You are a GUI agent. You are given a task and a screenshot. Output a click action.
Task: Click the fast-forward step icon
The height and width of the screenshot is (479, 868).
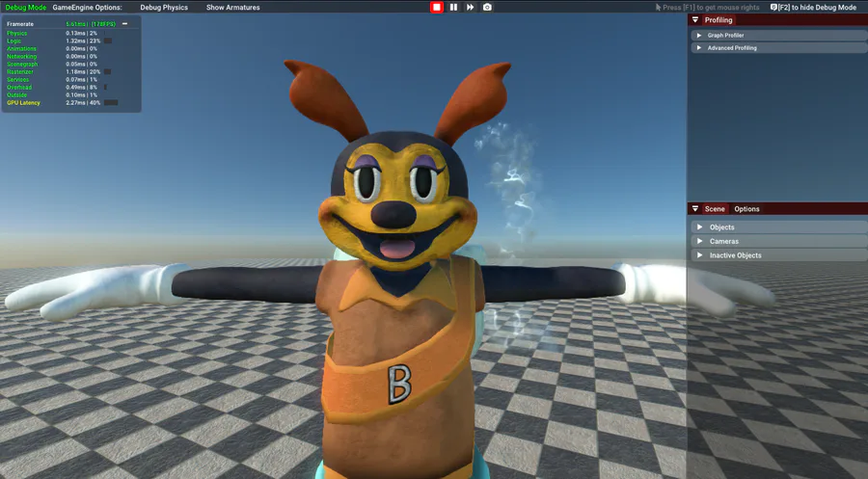(x=470, y=7)
